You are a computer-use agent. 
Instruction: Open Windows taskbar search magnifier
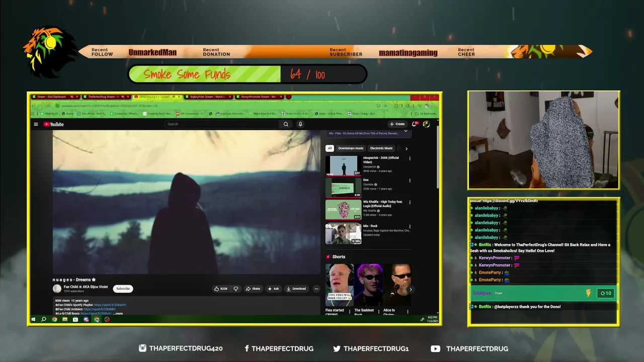(44, 319)
